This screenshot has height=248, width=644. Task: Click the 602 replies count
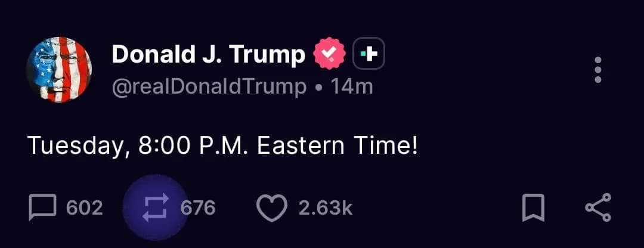84,207
